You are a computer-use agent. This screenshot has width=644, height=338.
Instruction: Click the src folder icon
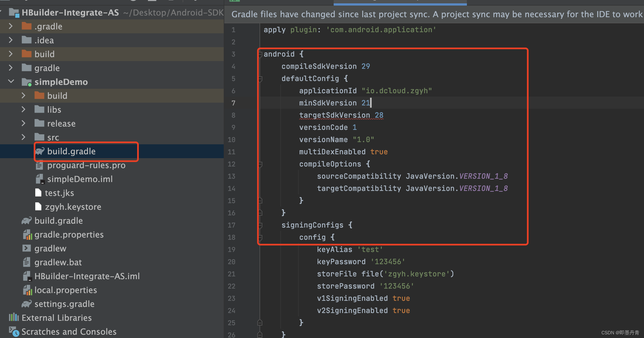(x=39, y=137)
